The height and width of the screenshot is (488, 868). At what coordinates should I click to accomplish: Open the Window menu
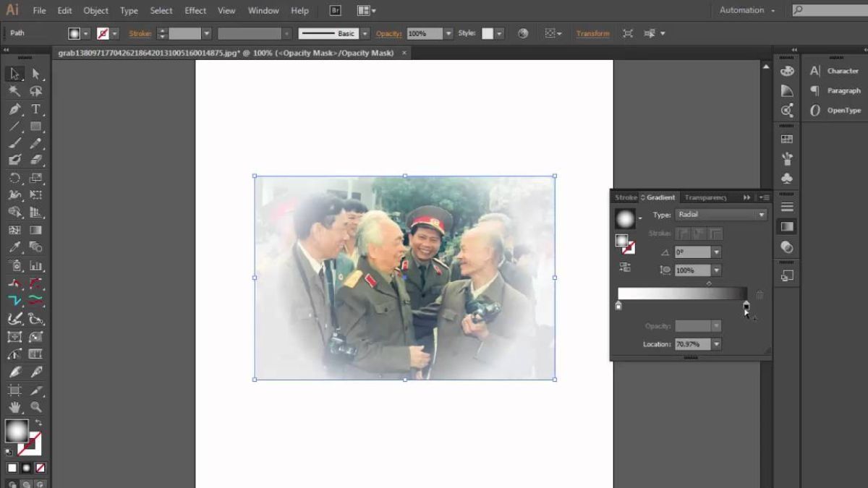[263, 11]
